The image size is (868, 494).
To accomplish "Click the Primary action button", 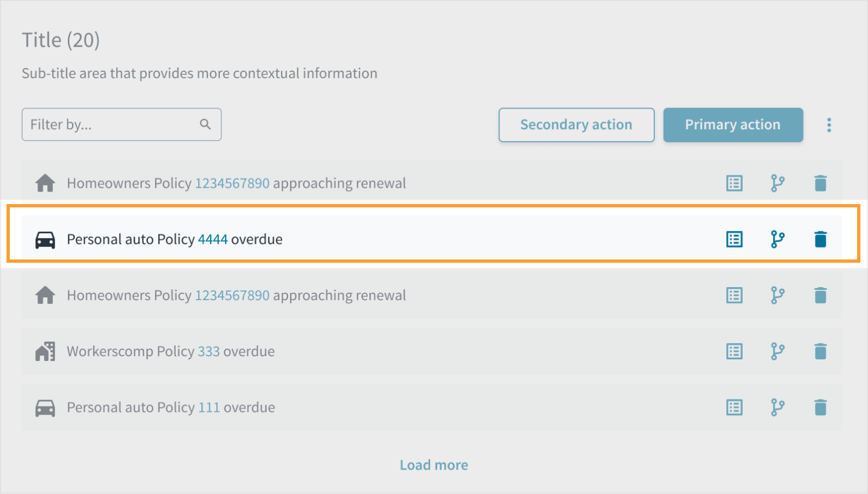I will [x=733, y=125].
